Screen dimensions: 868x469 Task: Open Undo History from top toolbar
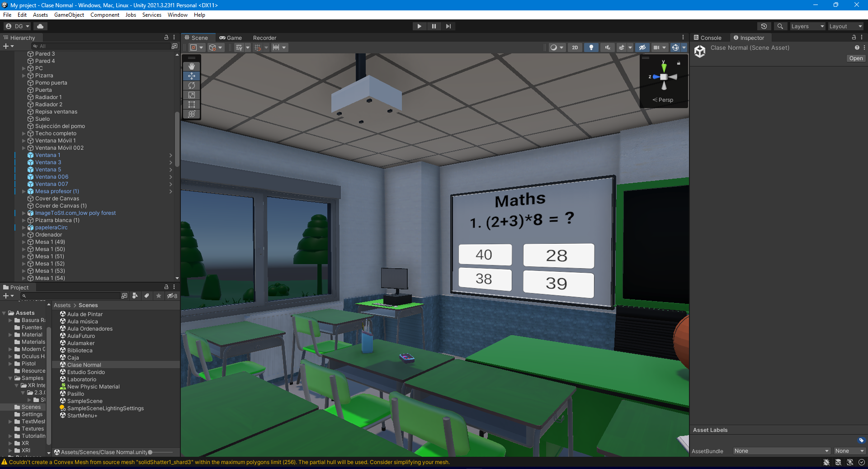point(764,26)
